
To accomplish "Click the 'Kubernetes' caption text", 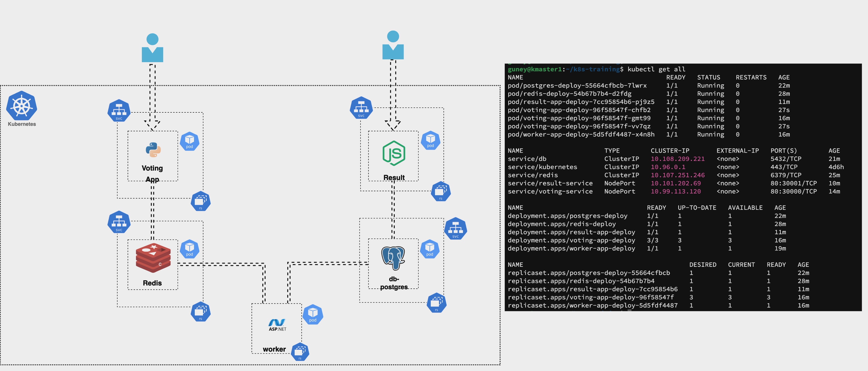I will tap(22, 124).
